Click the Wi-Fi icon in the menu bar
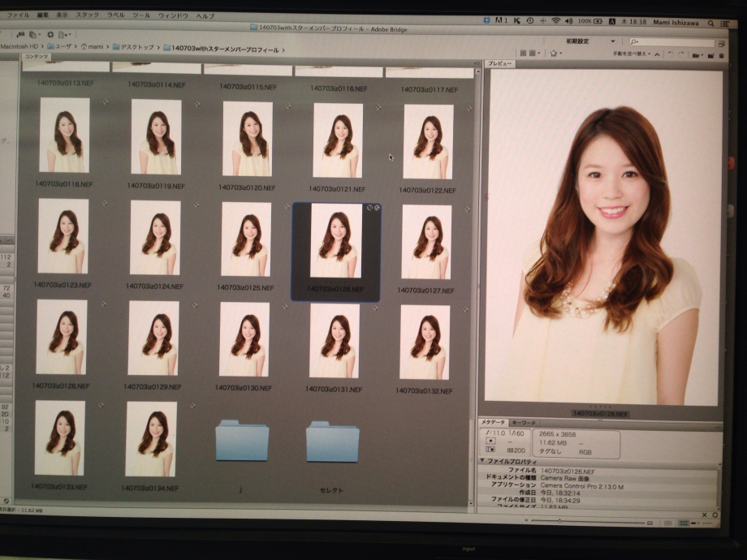This screenshot has width=747, height=560. [x=556, y=21]
